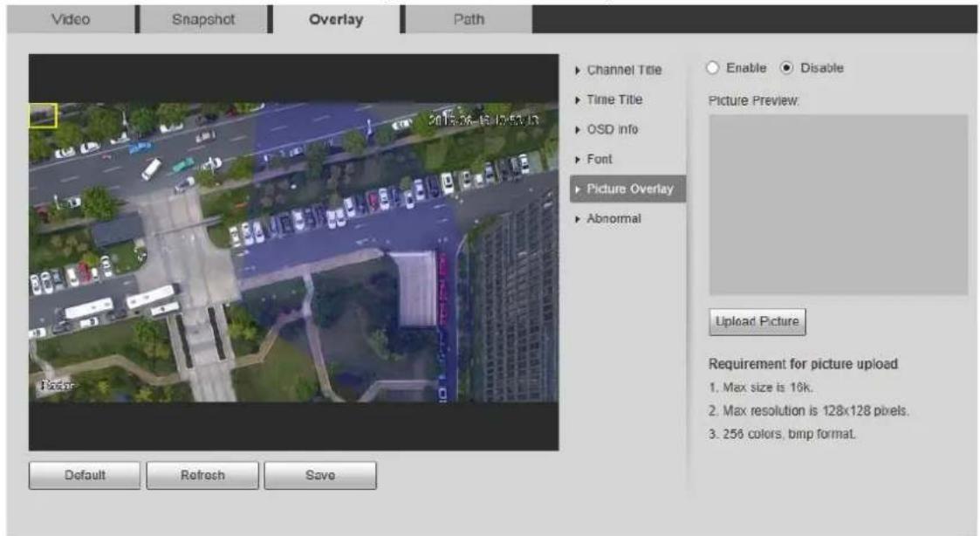The width and height of the screenshot is (980, 536).
Task: Click the Refresh button
Action: click(x=202, y=476)
